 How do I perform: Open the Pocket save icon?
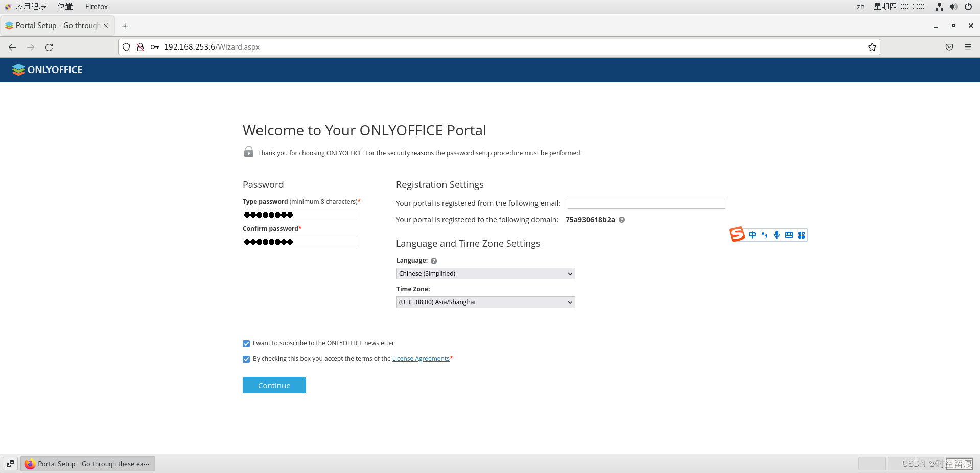[949, 47]
